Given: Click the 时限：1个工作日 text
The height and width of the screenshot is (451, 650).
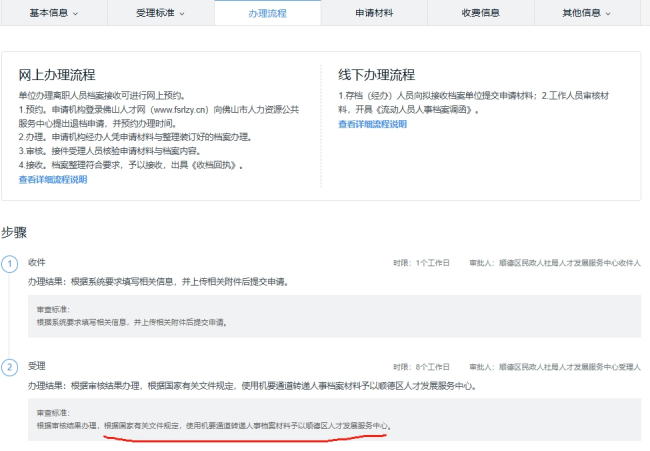Looking at the screenshot, I should point(421,263).
